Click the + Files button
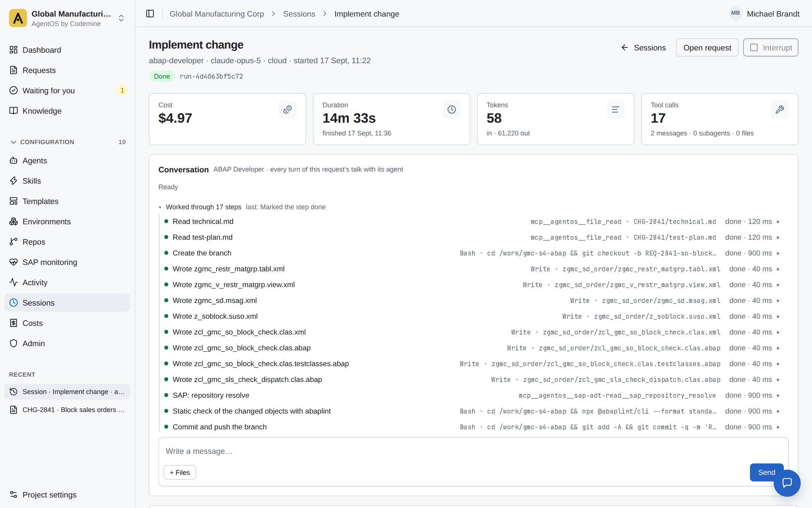 [180, 473]
